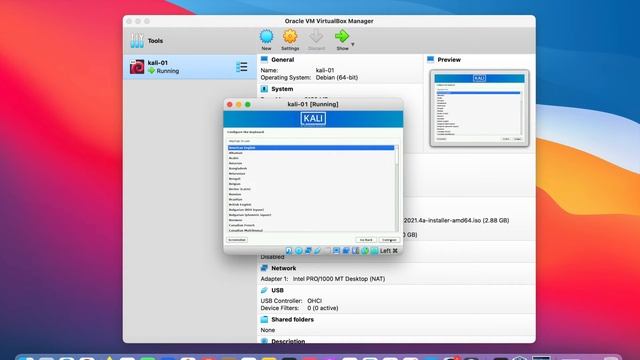The height and width of the screenshot is (360, 640).
Task: Click the Network section icon
Action: pyautogui.click(x=264, y=268)
